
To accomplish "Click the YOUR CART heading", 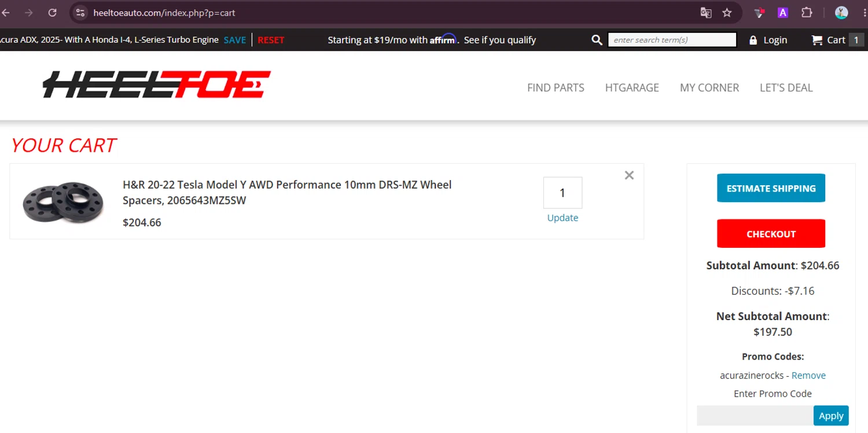I will click(x=64, y=145).
